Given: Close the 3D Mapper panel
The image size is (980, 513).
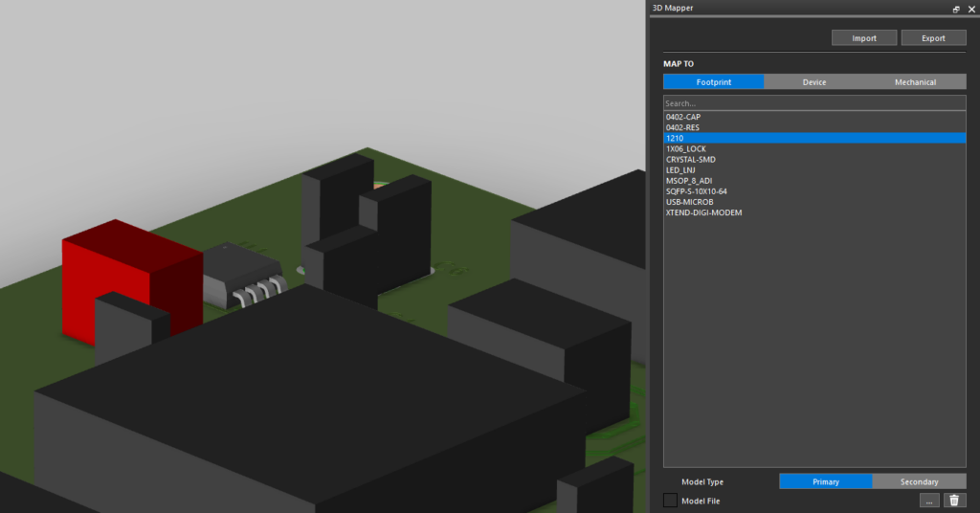Looking at the screenshot, I should coord(971,9).
